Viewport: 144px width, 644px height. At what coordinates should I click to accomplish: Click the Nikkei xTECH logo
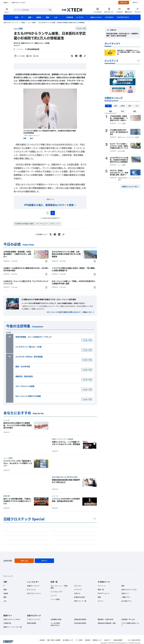click(x=72, y=10)
